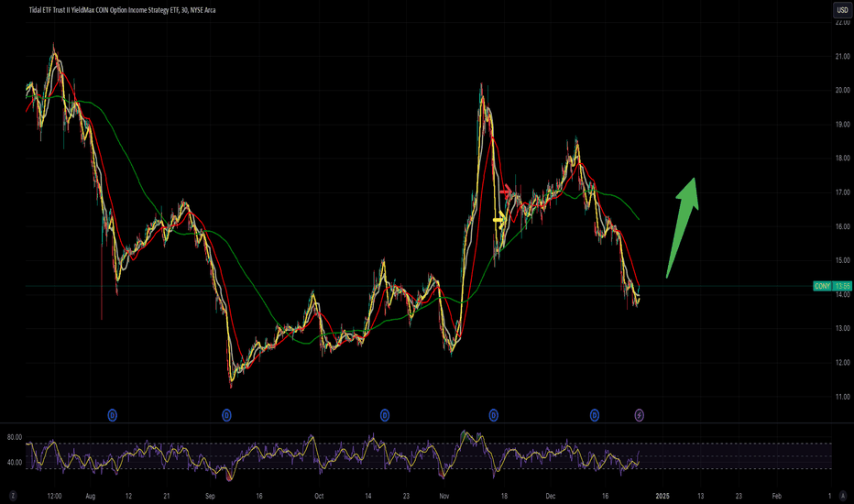
Task: Open the dividend D marker in early September
Action: tap(226, 415)
